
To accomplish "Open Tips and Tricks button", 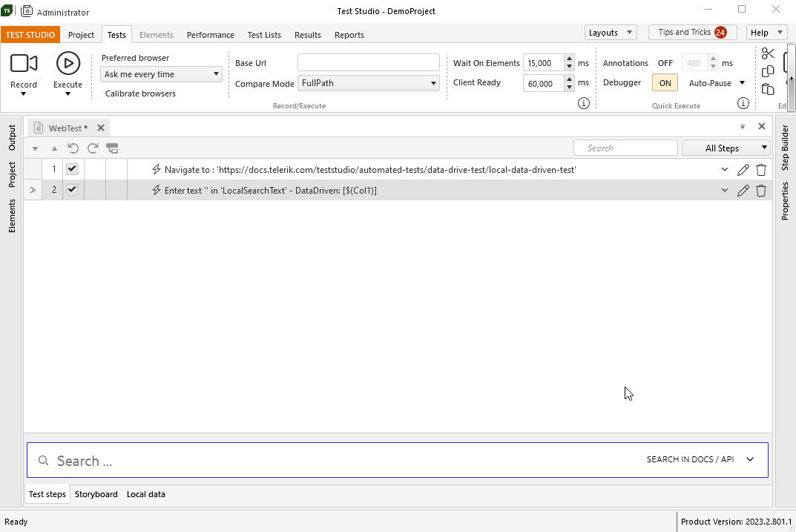I will point(692,33).
